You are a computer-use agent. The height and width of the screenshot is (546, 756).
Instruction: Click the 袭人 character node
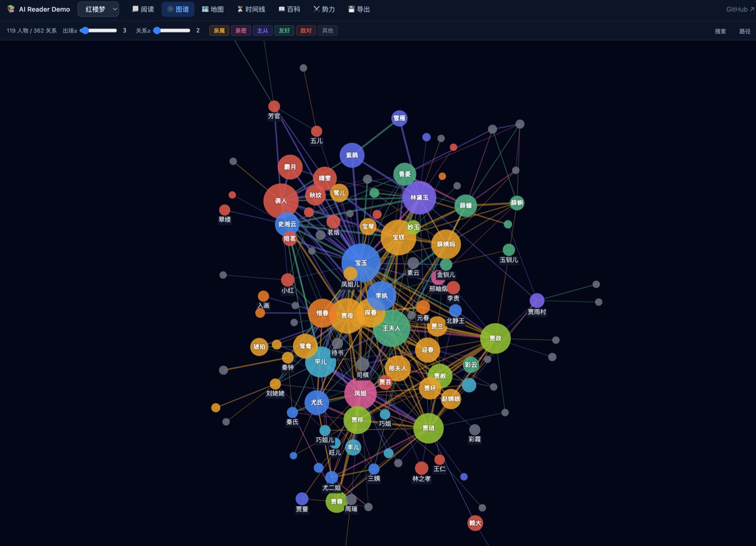(281, 201)
